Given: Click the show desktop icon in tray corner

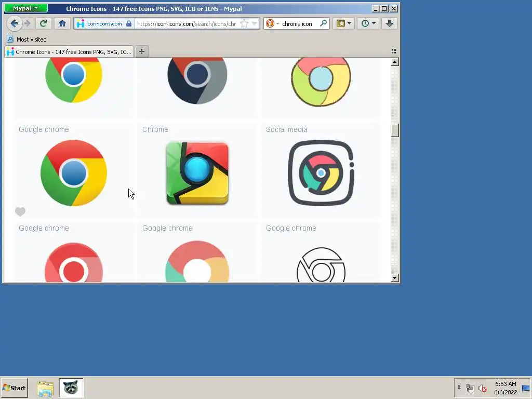Looking at the screenshot, I should tap(526, 388).
